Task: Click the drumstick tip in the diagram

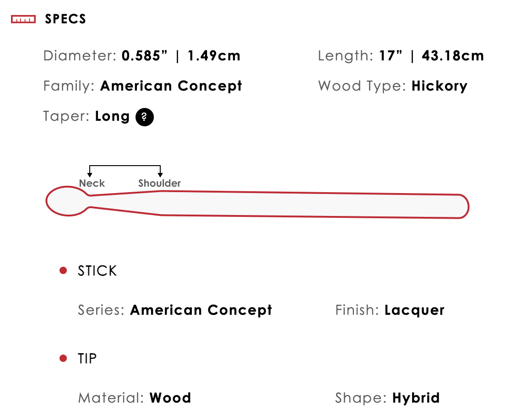Action: tap(66, 201)
